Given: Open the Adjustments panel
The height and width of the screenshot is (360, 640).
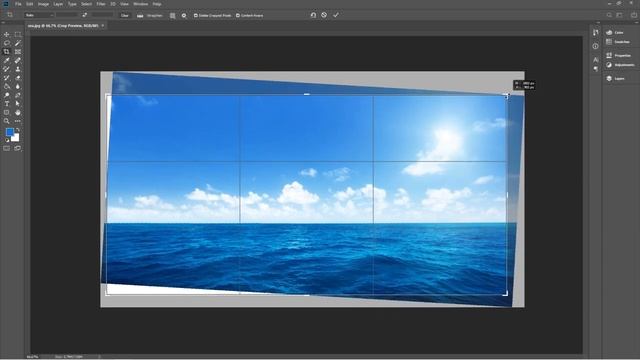Looking at the screenshot, I should 620,65.
